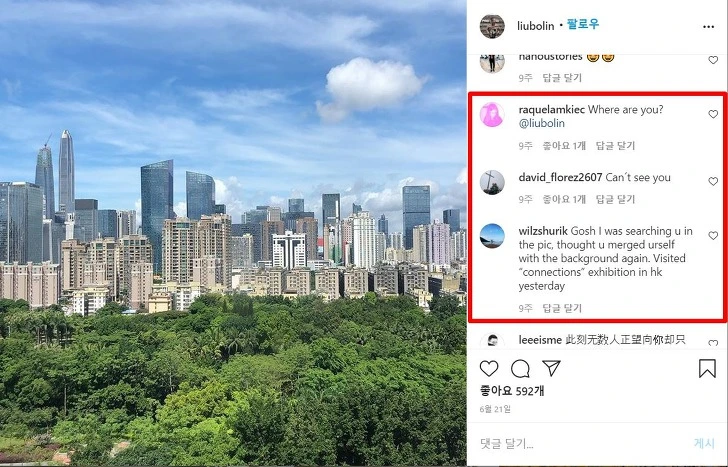
Task: Like the nanoustories comment
Action: click(x=713, y=60)
